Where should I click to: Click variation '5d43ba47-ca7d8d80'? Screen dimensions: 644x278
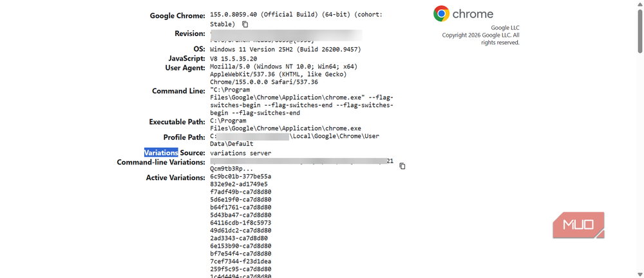240,215
